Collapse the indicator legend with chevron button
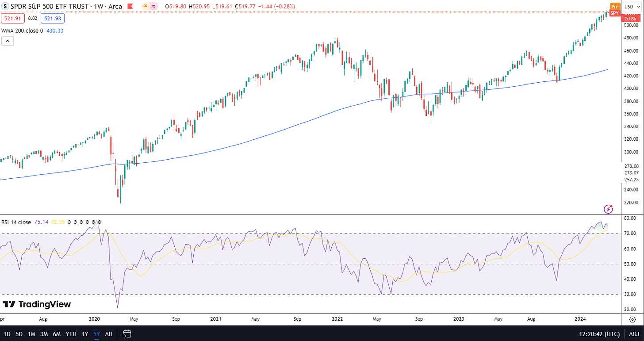This screenshot has width=644, height=341. pos(8,41)
